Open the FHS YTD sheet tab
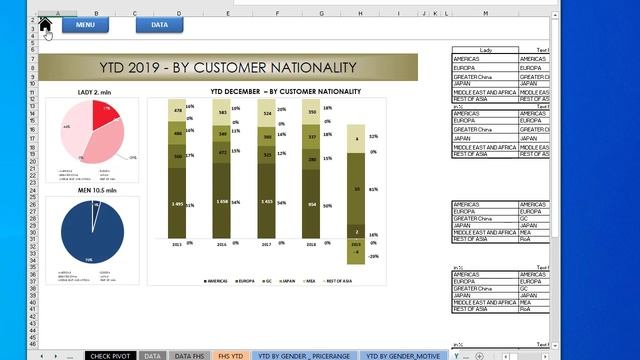Image resolution: width=640 pixels, height=360 pixels. [231, 356]
